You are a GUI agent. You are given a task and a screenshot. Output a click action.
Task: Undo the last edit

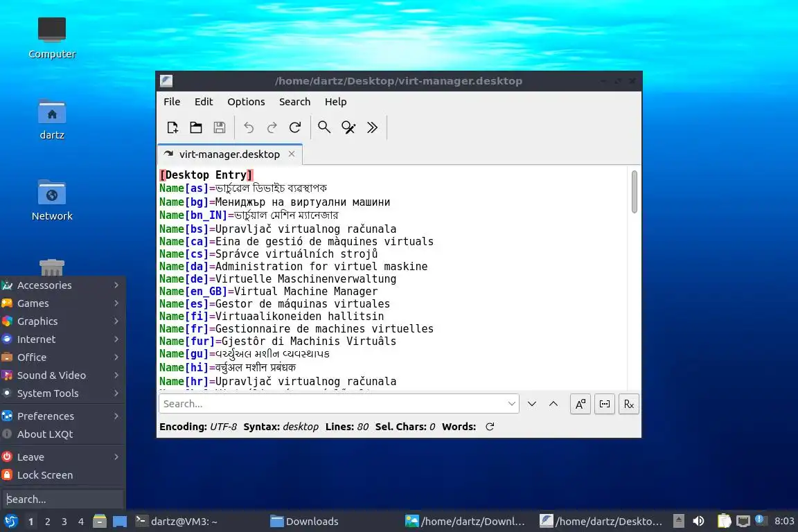(x=249, y=127)
